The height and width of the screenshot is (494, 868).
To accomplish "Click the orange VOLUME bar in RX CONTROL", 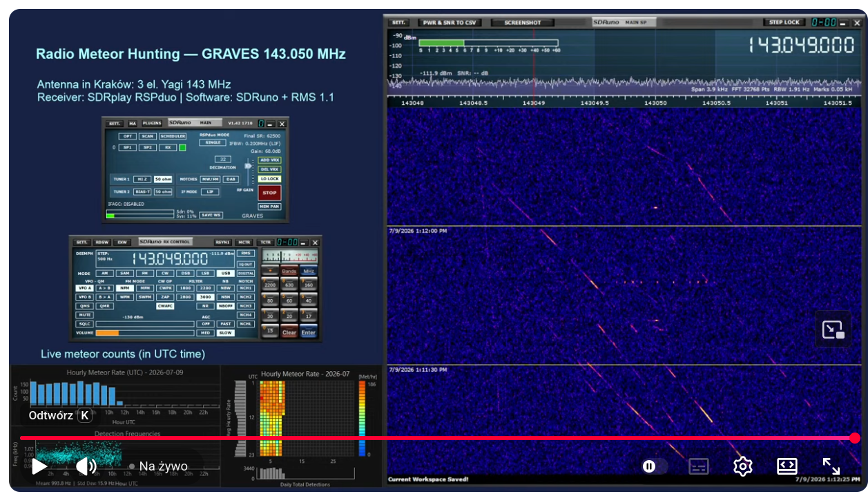I will [108, 333].
